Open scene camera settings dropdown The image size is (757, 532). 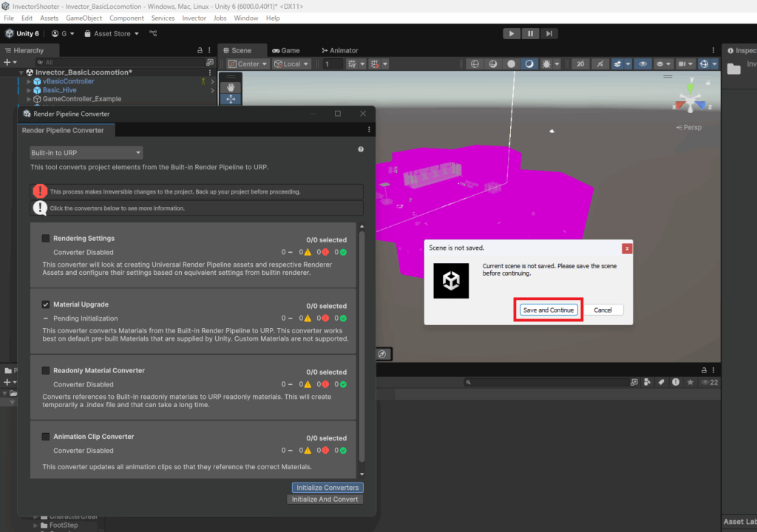(x=685, y=64)
